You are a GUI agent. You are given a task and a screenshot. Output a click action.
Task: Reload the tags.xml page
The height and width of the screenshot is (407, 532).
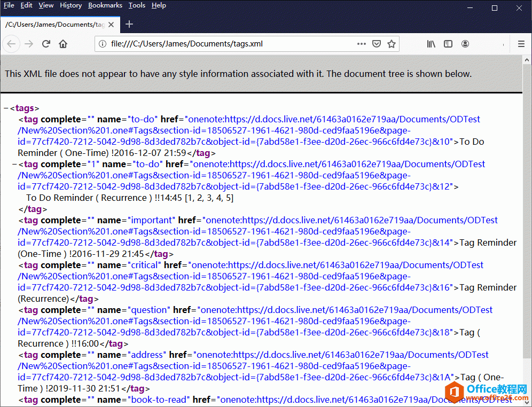[45, 44]
